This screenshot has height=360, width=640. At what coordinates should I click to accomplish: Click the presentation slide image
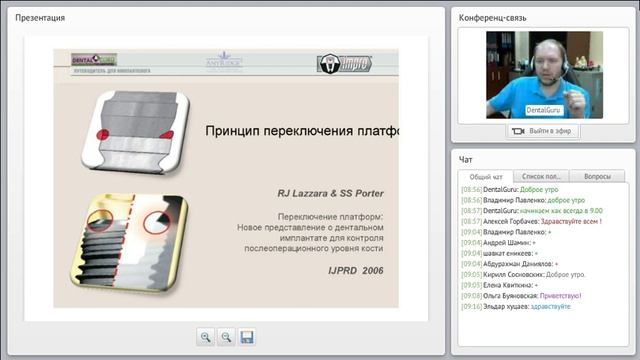[x=226, y=178]
